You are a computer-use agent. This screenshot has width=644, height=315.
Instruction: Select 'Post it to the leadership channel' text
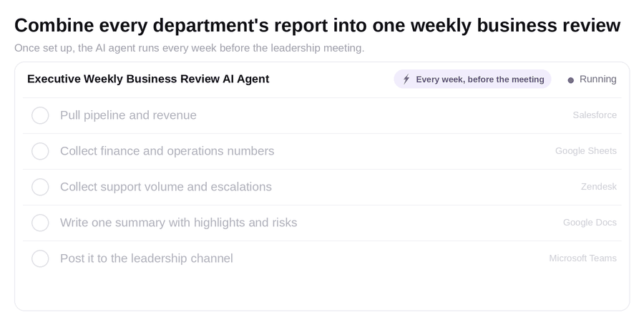pyautogui.click(x=147, y=258)
